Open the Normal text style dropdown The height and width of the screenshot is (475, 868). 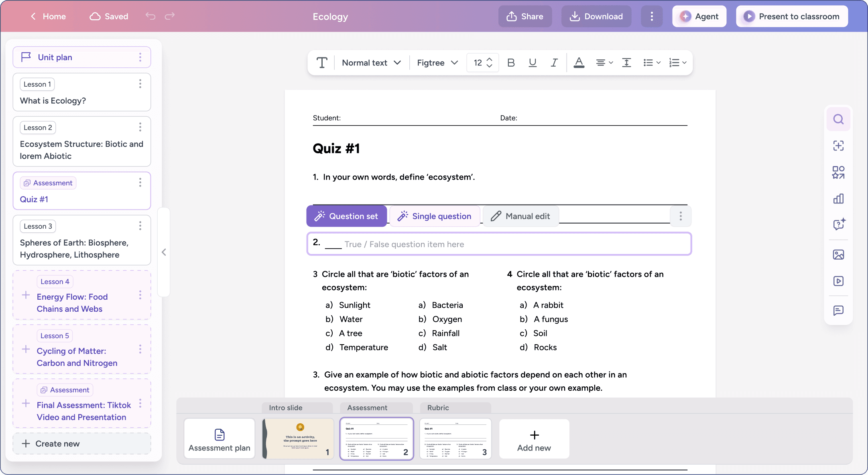[x=371, y=63]
